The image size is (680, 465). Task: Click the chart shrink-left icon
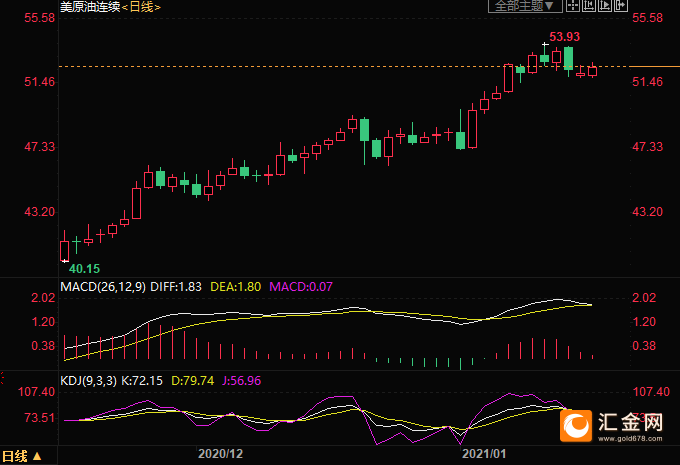click(x=589, y=5)
